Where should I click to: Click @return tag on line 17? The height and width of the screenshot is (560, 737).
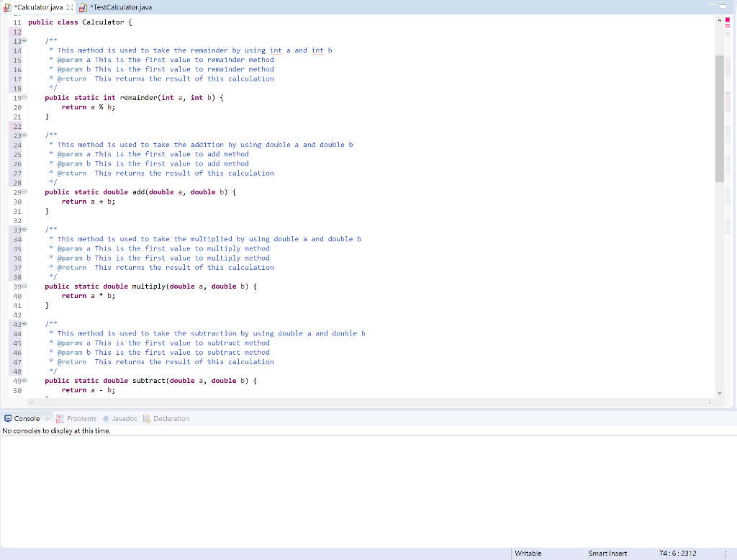(x=72, y=78)
